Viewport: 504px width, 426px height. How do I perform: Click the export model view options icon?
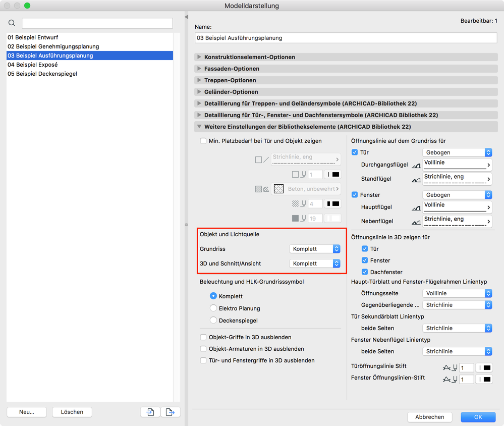pos(170,412)
